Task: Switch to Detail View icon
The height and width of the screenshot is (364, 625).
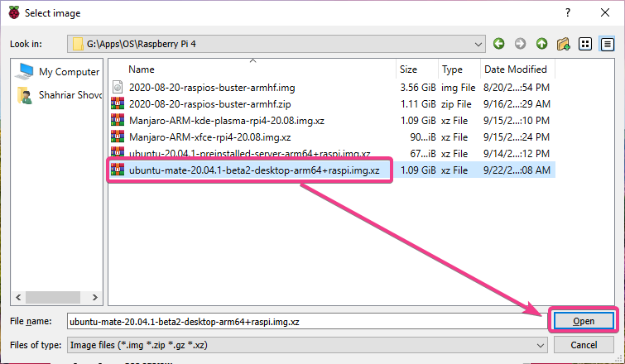Action: [607, 44]
